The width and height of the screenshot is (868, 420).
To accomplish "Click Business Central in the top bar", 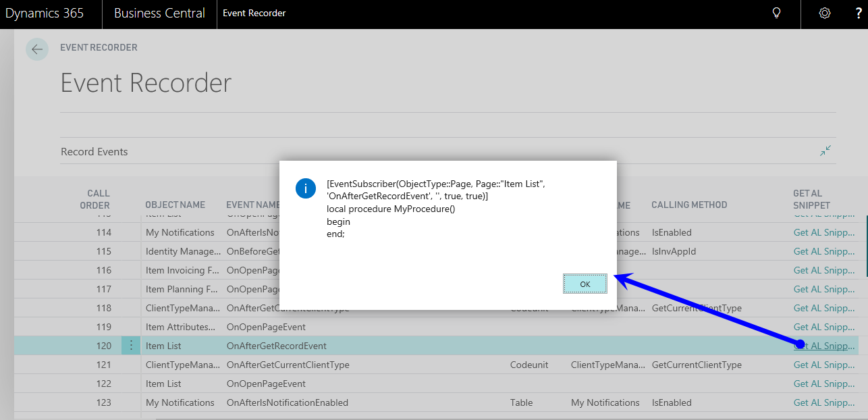I will click(x=159, y=14).
